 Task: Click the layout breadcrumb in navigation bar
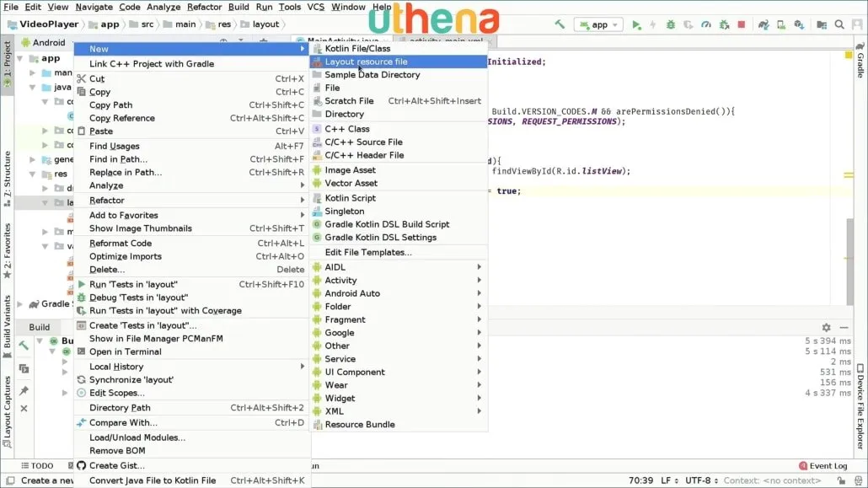click(x=260, y=24)
